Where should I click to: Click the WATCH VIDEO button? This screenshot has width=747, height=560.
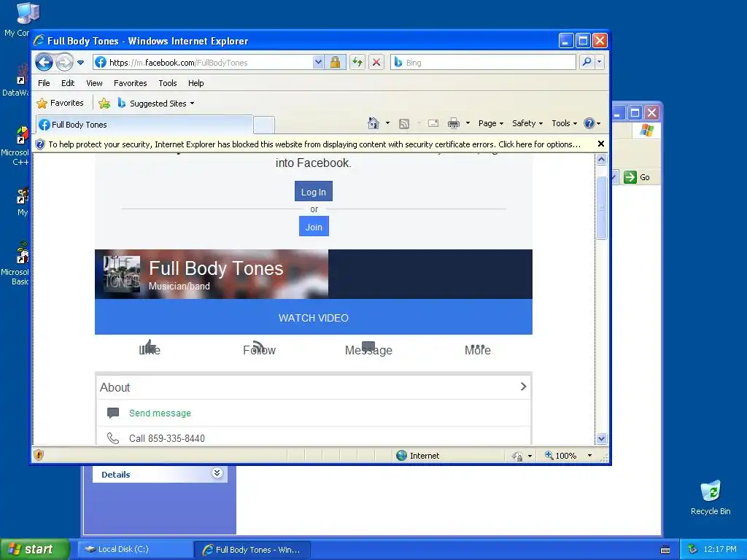[x=314, y=317]
